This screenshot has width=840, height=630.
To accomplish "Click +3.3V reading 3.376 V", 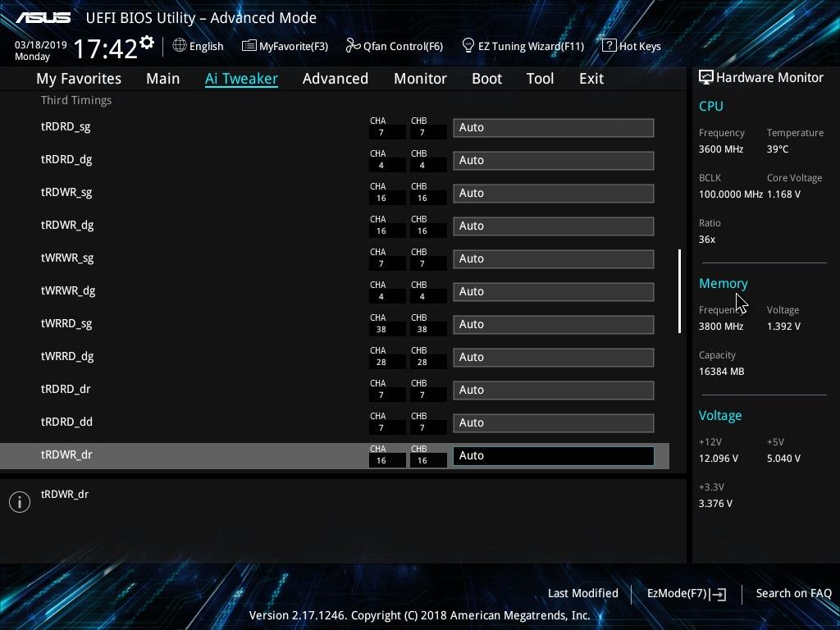I will [x=715, y=504].
